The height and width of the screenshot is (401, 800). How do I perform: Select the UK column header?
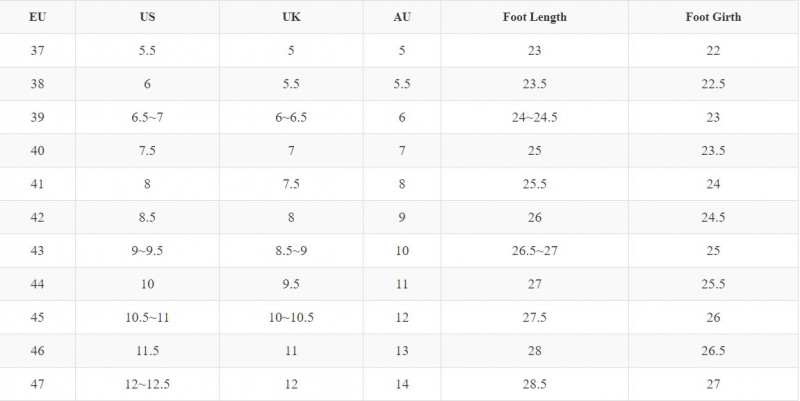pos(291,17)
